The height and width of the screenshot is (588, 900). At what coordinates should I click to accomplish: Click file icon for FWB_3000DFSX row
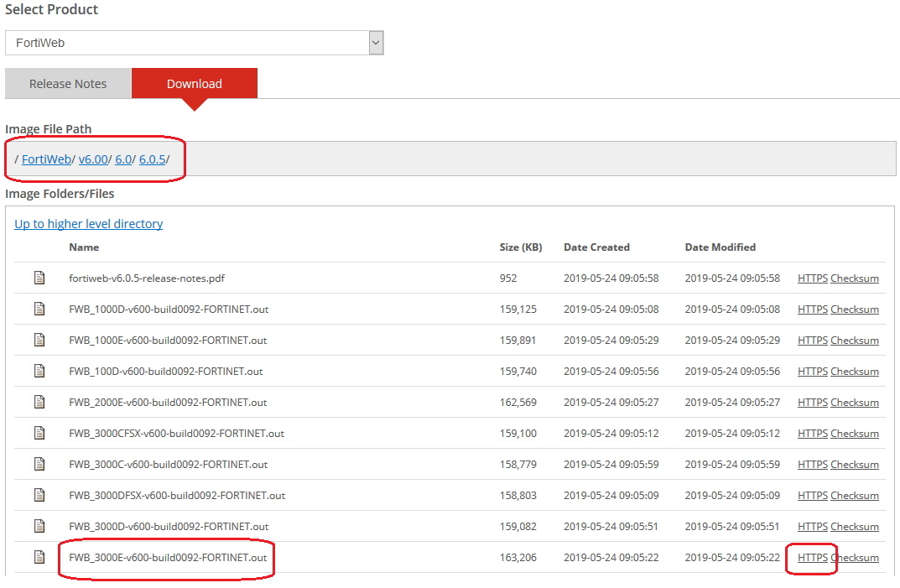coord(39,495)
